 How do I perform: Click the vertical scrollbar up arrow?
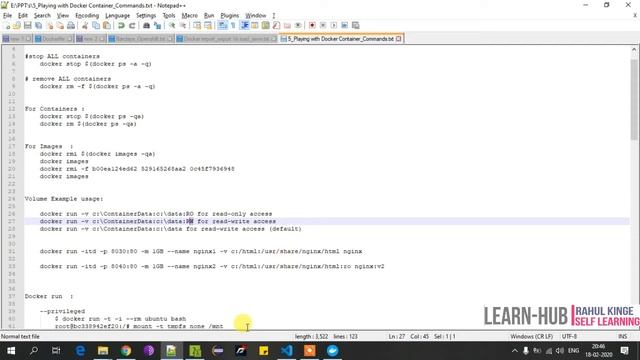pyautogui.click(x=634, y=49)
